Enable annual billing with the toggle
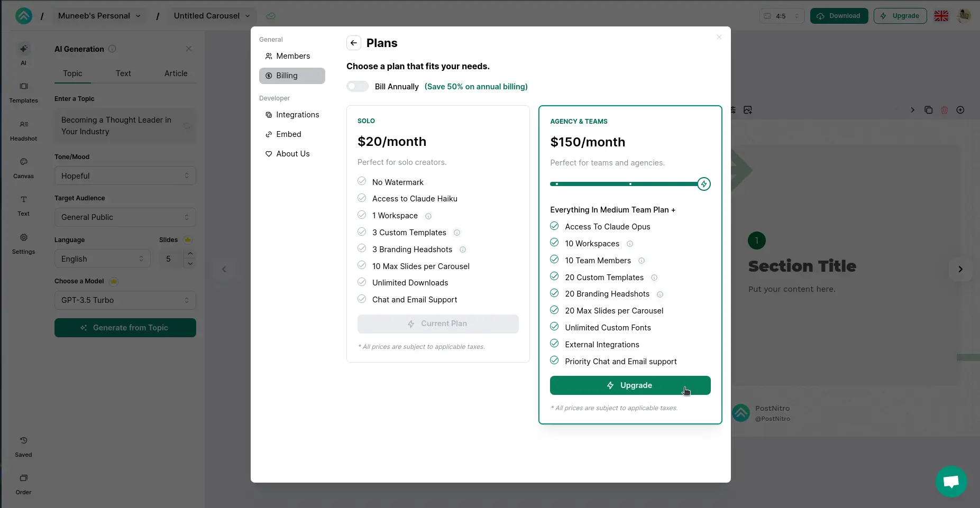Image resolution: width=980 pixels, height=508 pixels. pyautogui.click(x=358, y=86)
